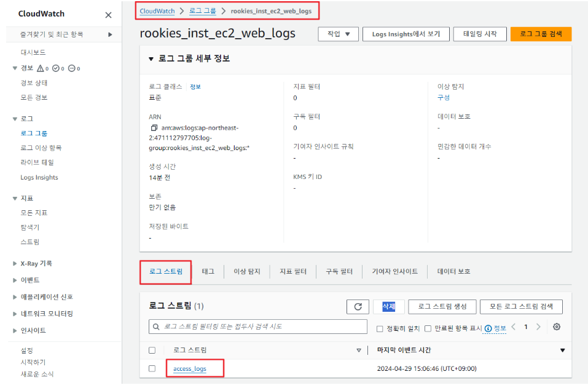Click the search magnifier icon in filter box
Screen dimensions: 588x385
point(157,327)
